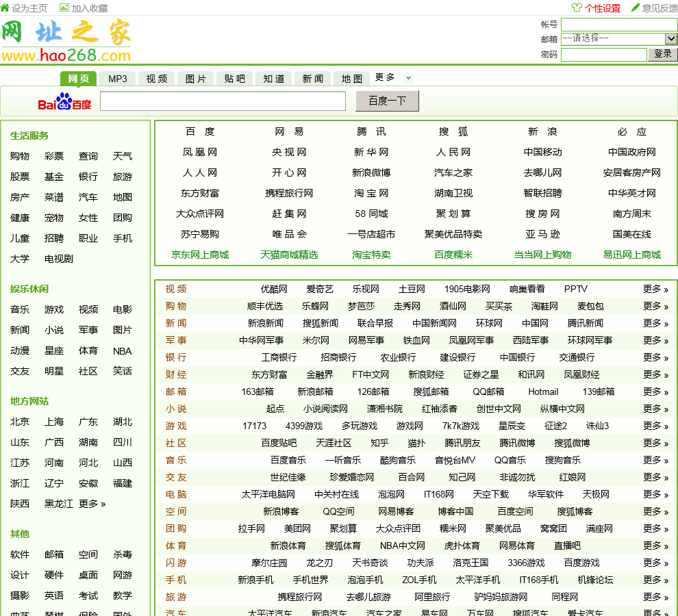The image size is (678, 616).
Task: Click the home icon beside 设为主页
Action: point(5,8)
